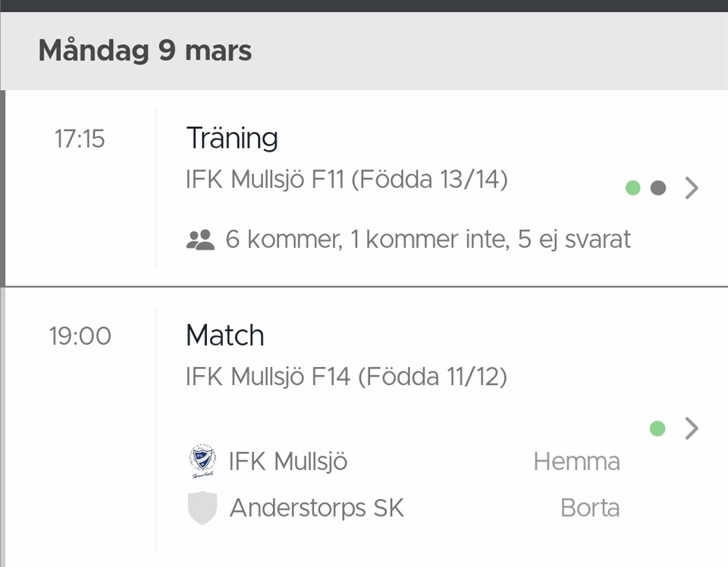Click the green status dot on Match
This screenshot has height=567, width=728.
tap(657, 429)
